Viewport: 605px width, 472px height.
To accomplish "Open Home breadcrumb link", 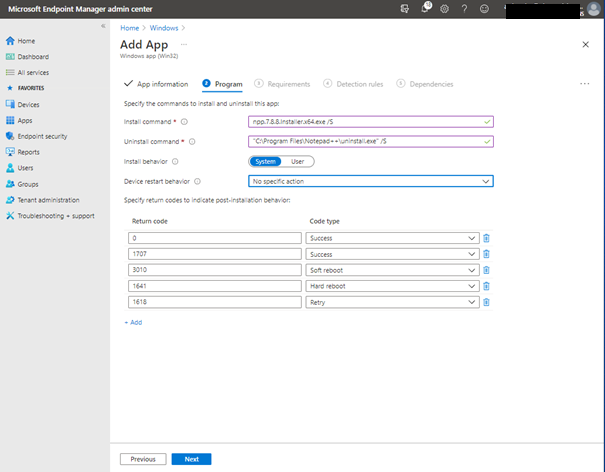I will (x=130, y=28).
